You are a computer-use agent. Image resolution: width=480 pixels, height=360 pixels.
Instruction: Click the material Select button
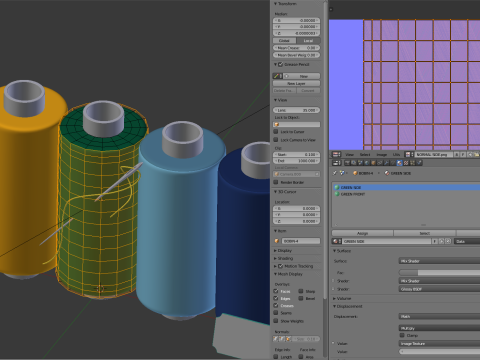[x=425, y=233]
